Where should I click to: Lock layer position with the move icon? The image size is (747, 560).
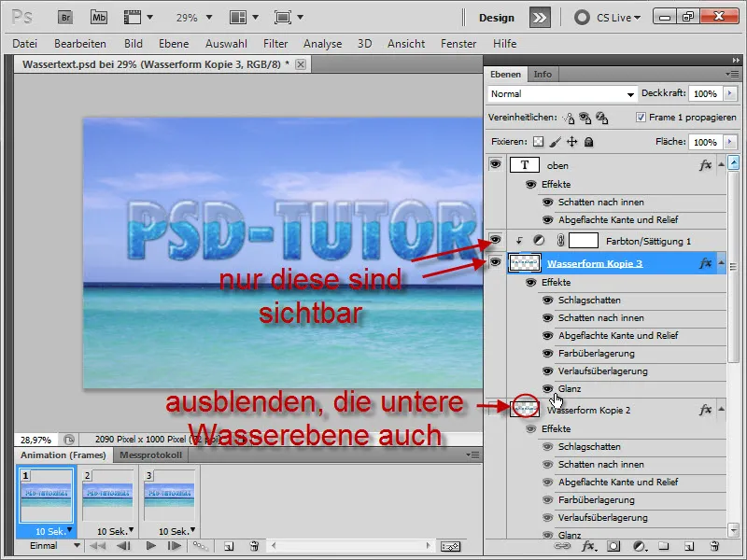pyautogui.click(x=571, y=142)
